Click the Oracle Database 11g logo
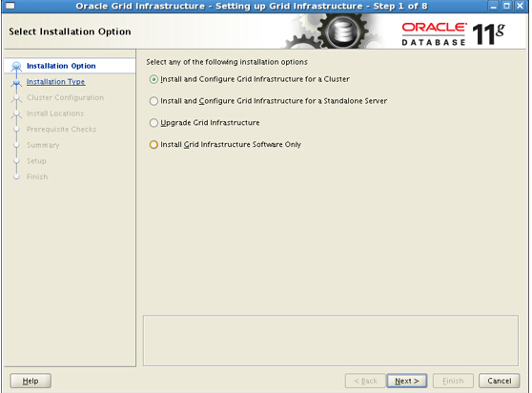532x393 pixels. 454,33
